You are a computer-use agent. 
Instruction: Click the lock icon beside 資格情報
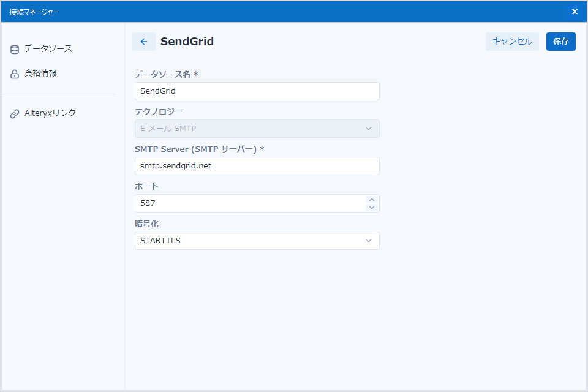(x=15, y=74)
